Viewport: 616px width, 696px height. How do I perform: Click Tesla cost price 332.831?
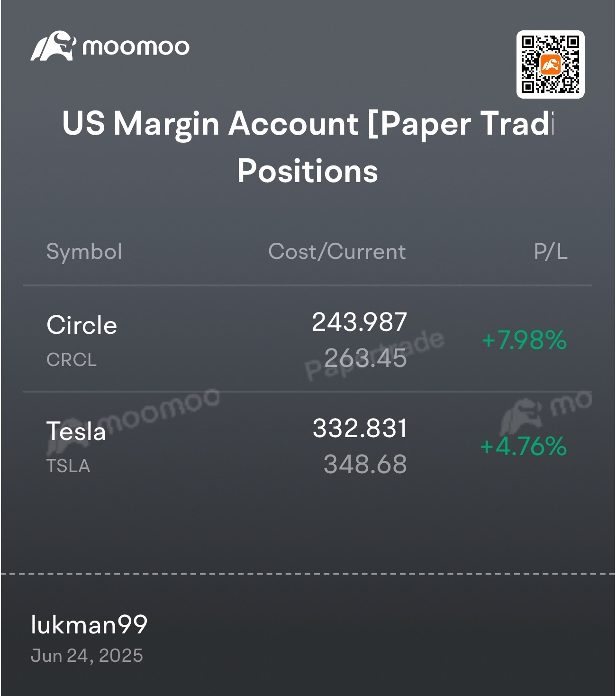[360, 429]
